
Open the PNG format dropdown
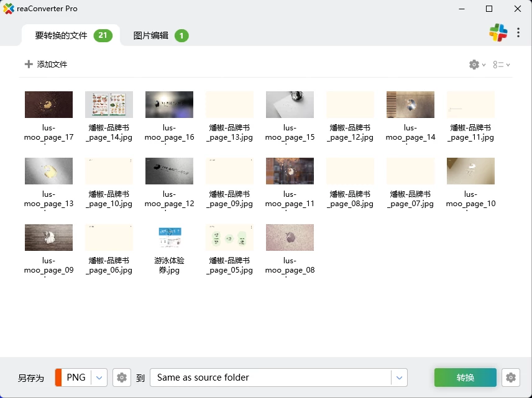(x=99, y=377)
